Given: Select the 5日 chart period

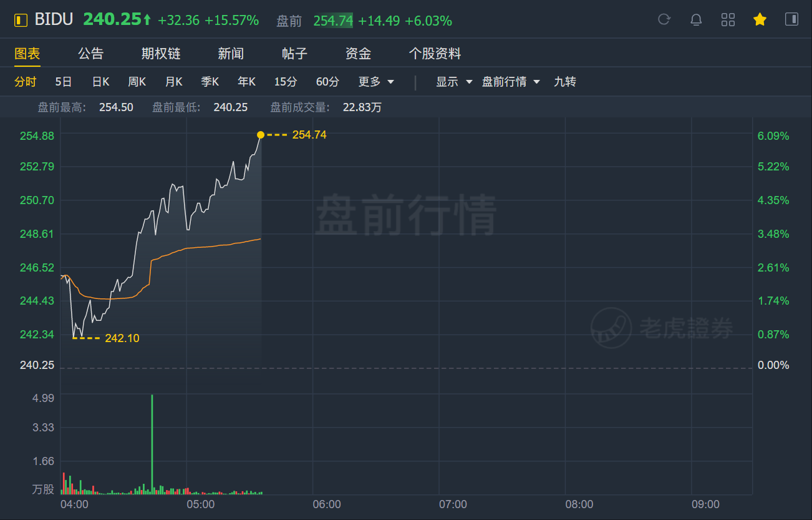Looking at the screenshot, I should coord(64,82).
